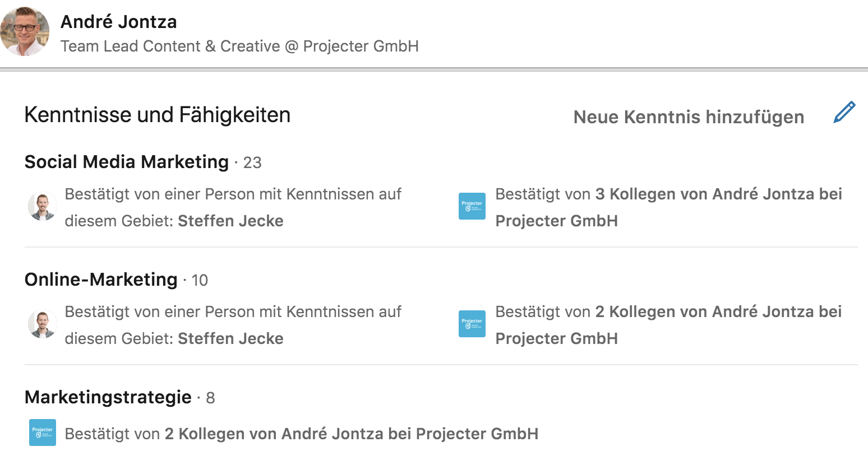
Task: Click Steffen Jecke's avatar under Online-Marketing
Action: pos(43,324)
